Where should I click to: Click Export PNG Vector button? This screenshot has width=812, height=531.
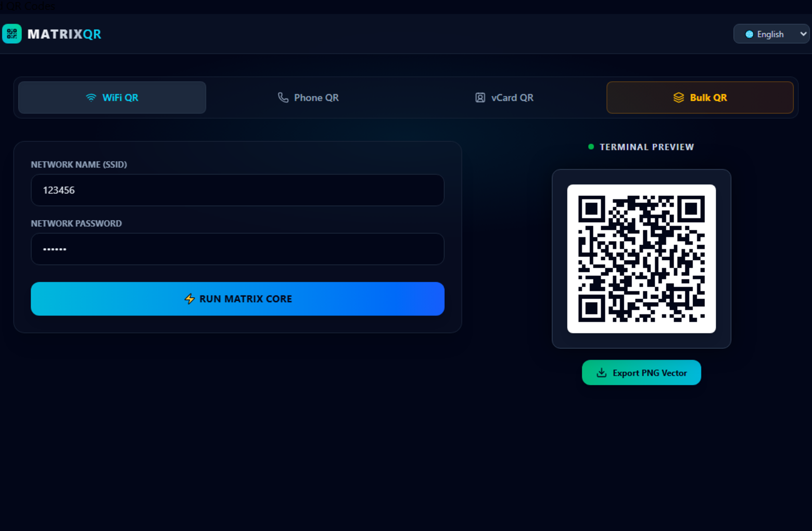pyautogui.click(x=641, y=373)
